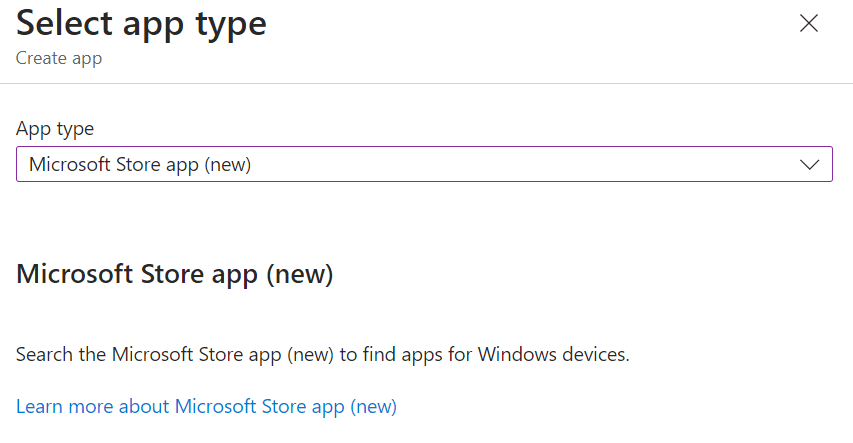Click selected value Microsoft Store app (new) in dropdown
Image resolution: width=853 pixels, height=443 pixels.
140,164
